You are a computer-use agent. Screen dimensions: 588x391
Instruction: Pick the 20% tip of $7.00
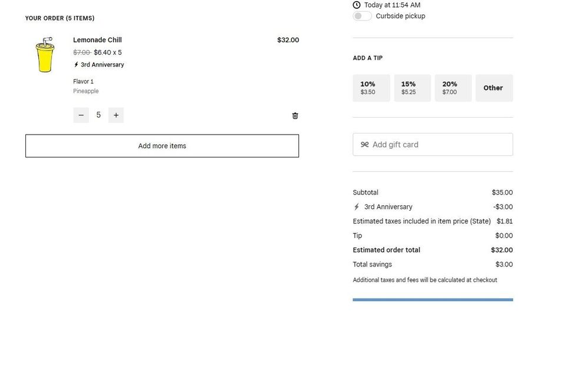click(453, 88)
